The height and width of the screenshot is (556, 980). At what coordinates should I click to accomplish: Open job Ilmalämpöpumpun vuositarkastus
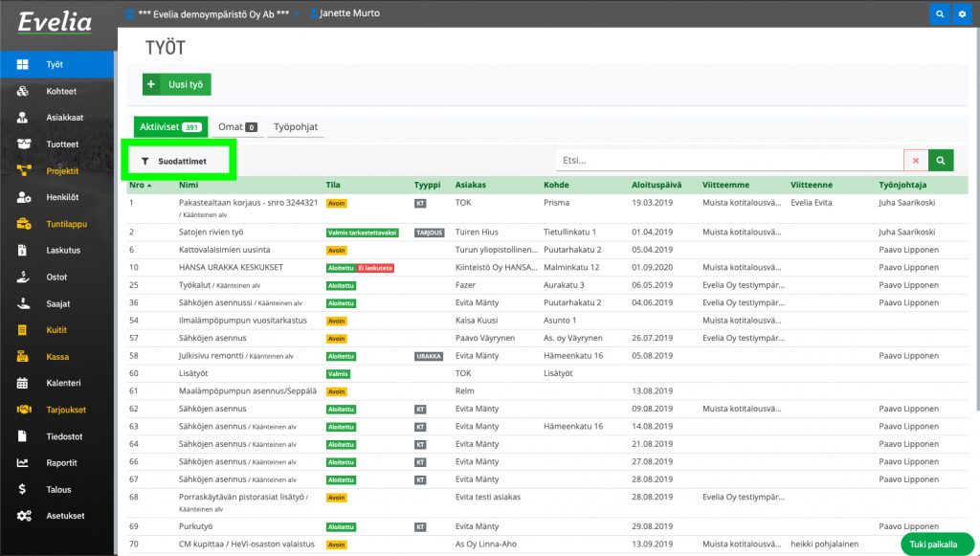(x=242, y=321)
